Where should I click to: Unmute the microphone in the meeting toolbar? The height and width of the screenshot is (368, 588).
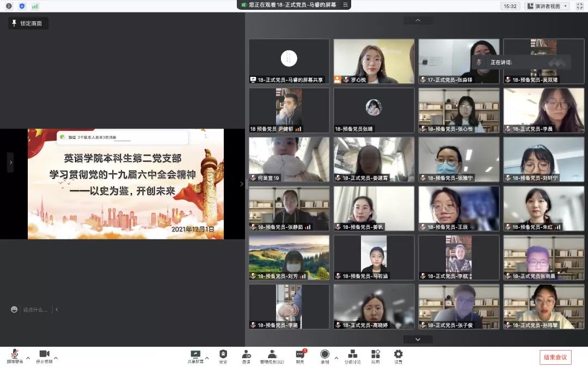point(15,355)
